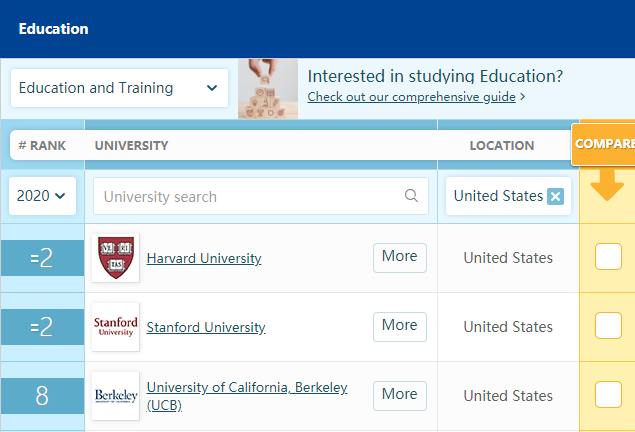The image size is (635, 432).
Task: Click the education guide blocks thumbnail
Action: pos(267,88)
